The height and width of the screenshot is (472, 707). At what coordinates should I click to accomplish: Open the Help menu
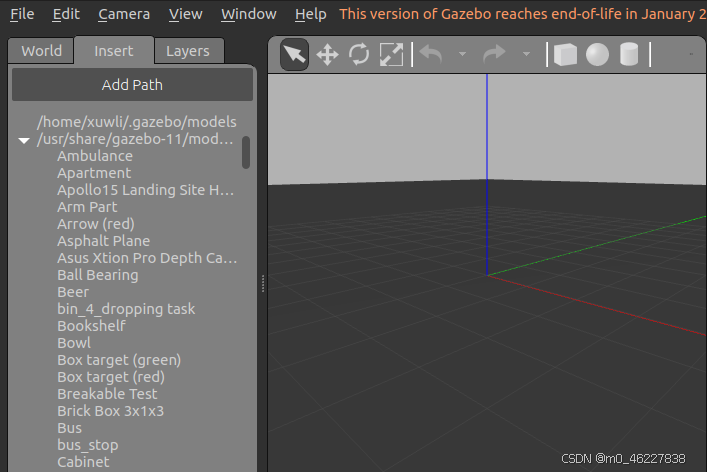[x=311, y=14]
